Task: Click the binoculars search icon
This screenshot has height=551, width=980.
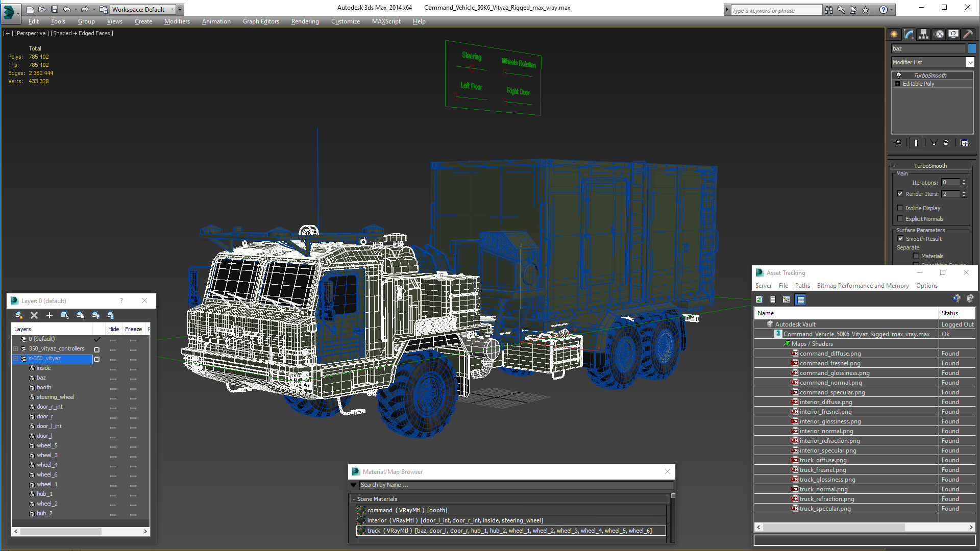Action: [829, 10]
